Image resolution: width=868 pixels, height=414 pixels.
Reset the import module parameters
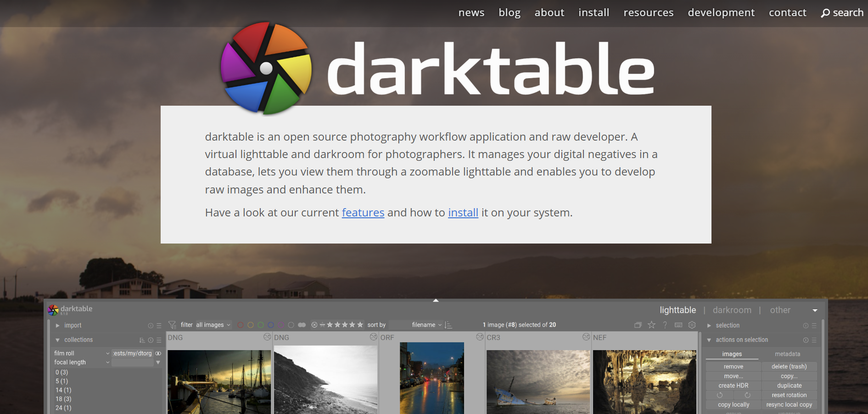point(151,325)
